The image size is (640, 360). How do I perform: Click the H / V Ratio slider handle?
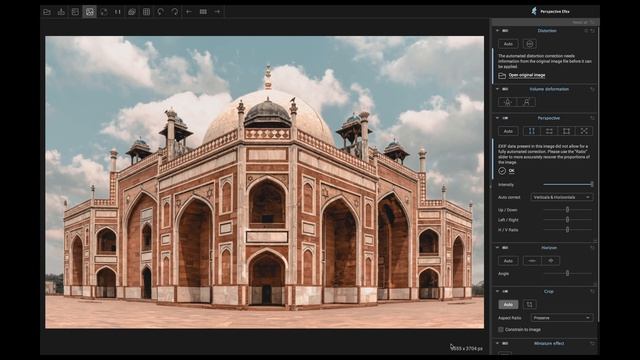point(567,230)
